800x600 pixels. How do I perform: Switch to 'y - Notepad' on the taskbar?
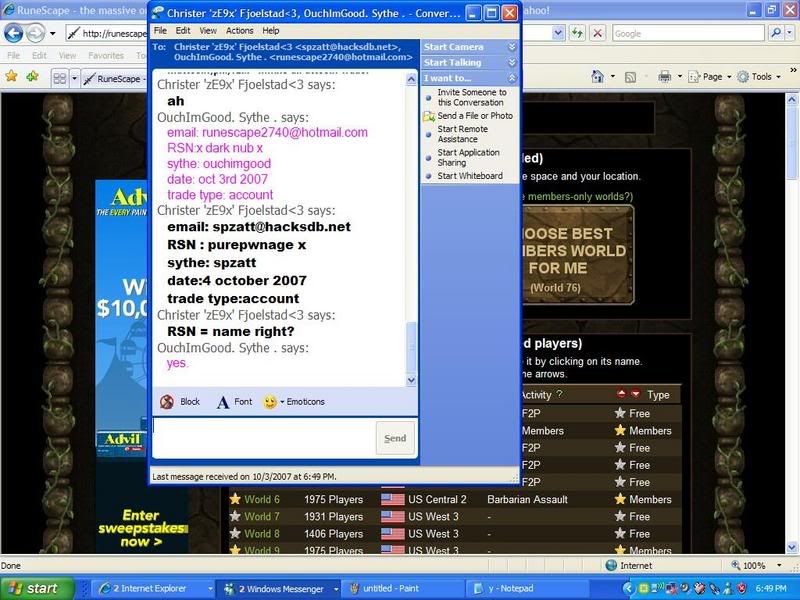(527, 589)
